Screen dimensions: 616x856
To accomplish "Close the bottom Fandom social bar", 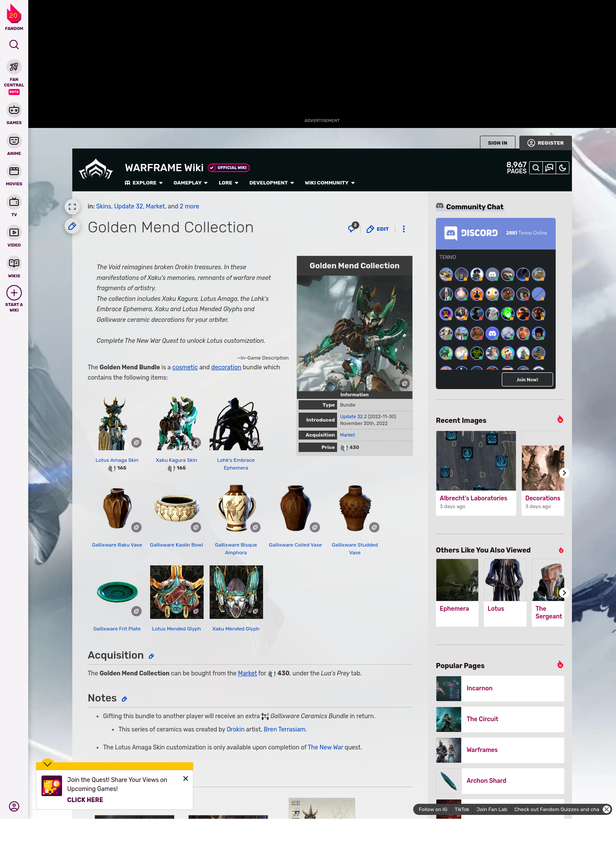I will 607,809.
